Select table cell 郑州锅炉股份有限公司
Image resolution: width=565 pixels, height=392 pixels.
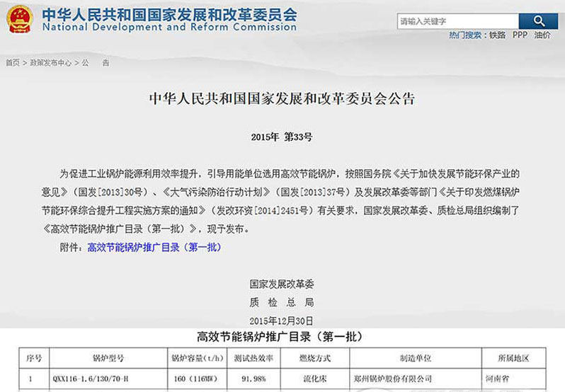pos(394,379)
